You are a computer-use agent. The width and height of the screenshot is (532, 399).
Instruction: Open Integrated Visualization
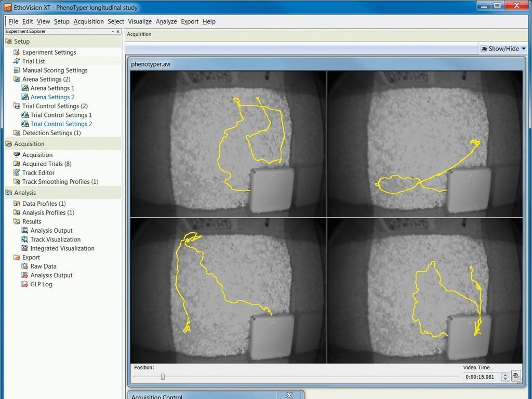[62, 248]
